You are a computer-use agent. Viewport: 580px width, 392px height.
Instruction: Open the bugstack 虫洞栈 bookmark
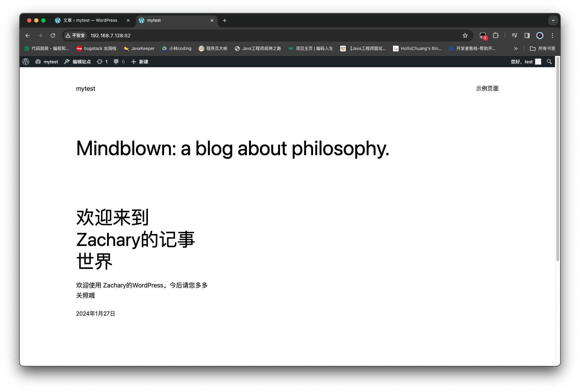(x=96, y=49)
